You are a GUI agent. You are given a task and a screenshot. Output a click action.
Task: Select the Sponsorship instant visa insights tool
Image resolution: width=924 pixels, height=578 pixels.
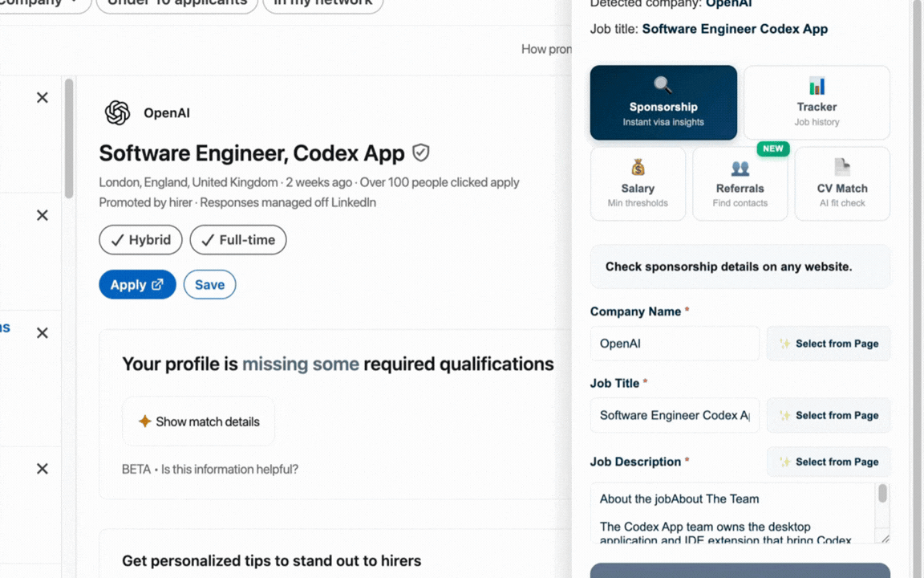663,102
